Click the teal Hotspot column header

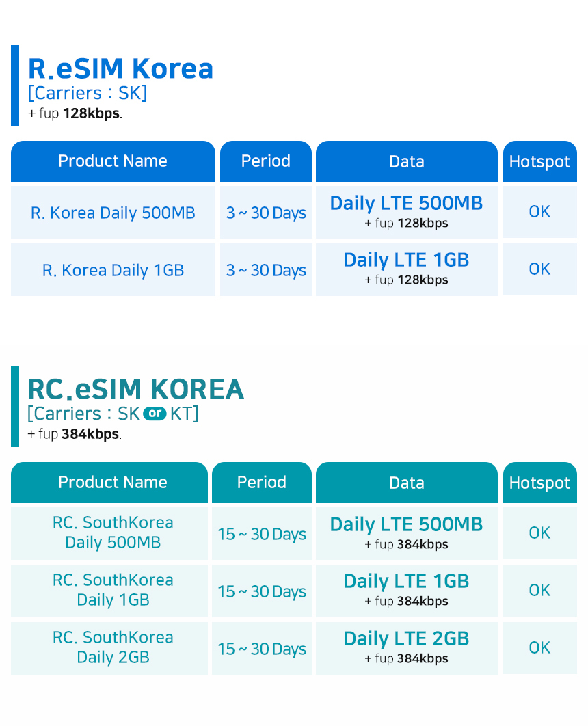(x=539, y=483)
